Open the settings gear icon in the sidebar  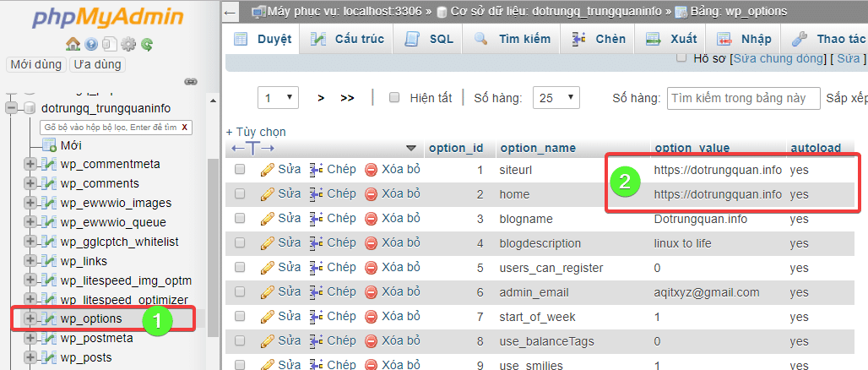[128, 44]
